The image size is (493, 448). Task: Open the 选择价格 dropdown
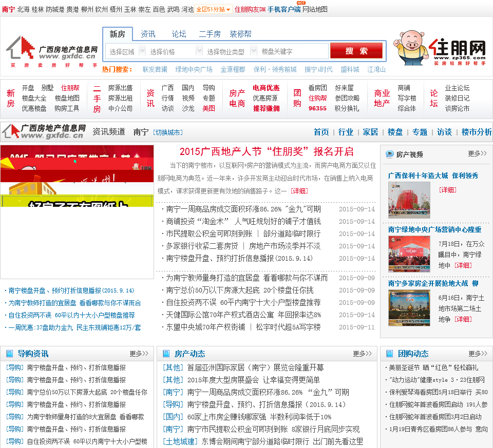[175, 51]
